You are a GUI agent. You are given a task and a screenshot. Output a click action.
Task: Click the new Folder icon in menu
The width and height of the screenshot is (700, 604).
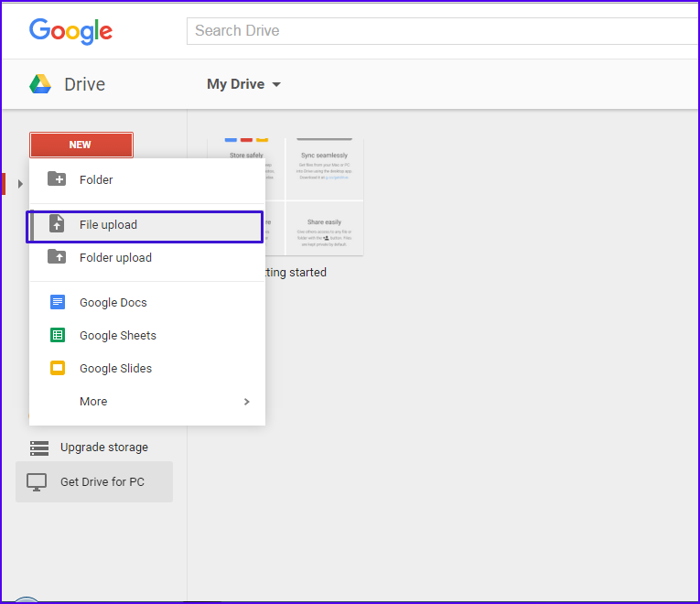point(57,179)
